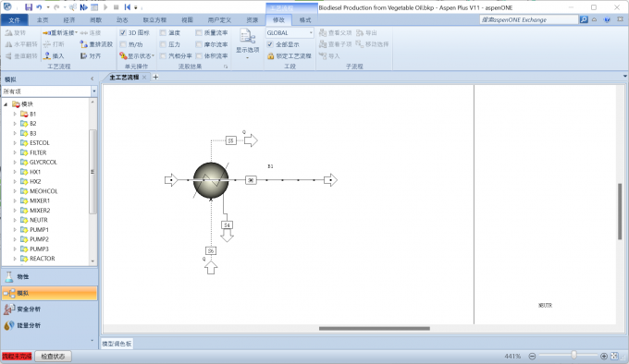Click the 插入 (Insert) icon in ribbon
Screen dimensions: 629x364
coord(47,55)
